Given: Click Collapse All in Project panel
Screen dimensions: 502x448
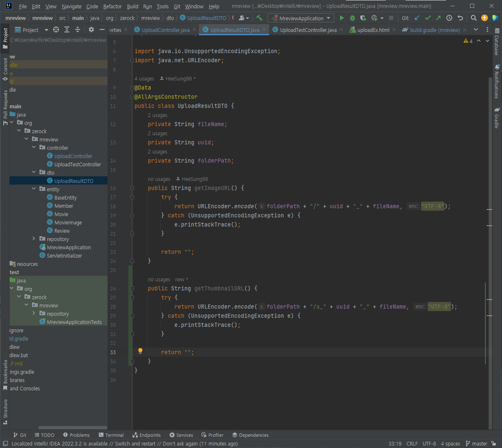Looking at the screenshot, I should [78, 30].
